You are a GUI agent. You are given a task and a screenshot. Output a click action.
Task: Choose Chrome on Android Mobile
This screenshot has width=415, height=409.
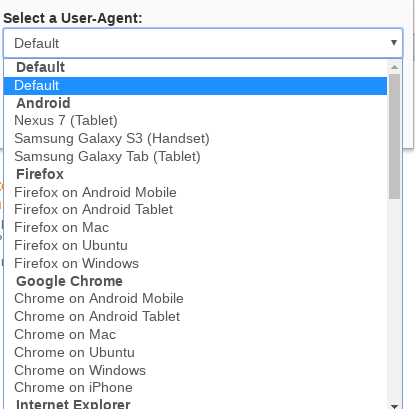[x=195, y=299]
